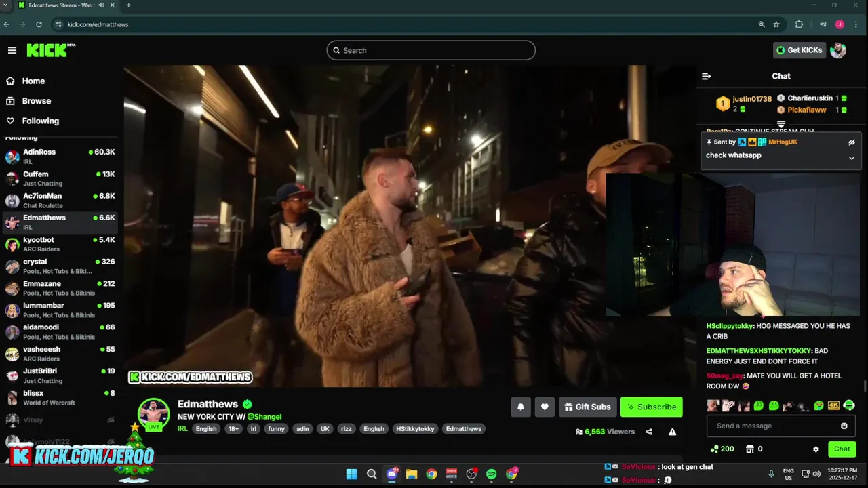Click the share stream icon
Screen dimensions: 868x488
(x=649, y=432)
